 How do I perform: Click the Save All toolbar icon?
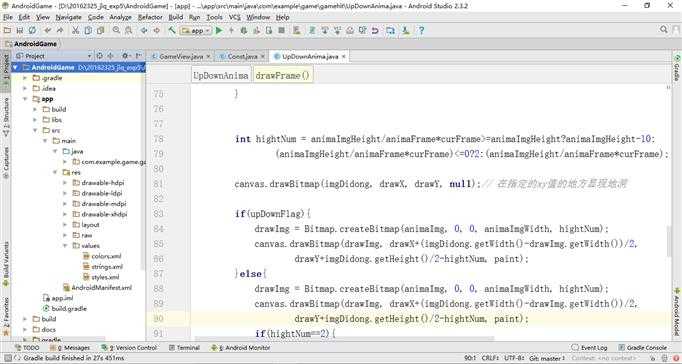[20, 30]
